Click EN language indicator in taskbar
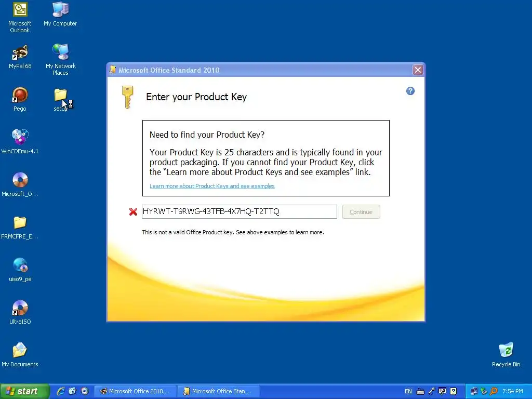Screen dimensions: 532x399 pos(408,392)
